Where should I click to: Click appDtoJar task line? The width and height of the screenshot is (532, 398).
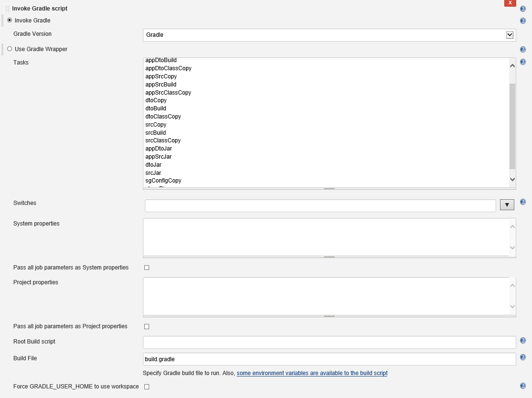(158, 149)
